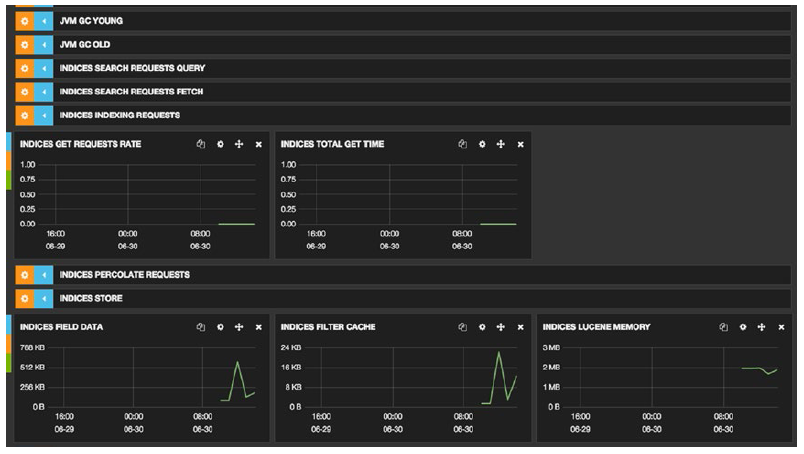The height and width of the screenshot is (454, 804).
Task: Expand Indices Search Requests Query row
Action: point(44,68)
